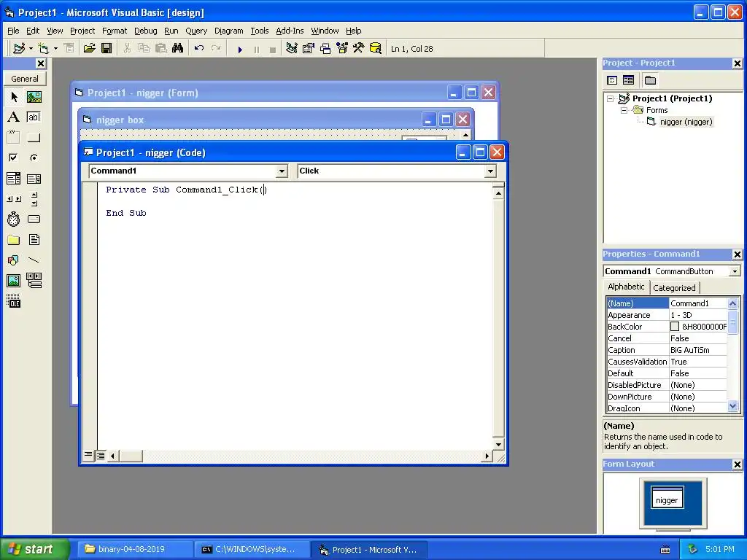Open Form Layout Window toolbar icon
This screenshot has height=560, width=747.
coord(325,49)
